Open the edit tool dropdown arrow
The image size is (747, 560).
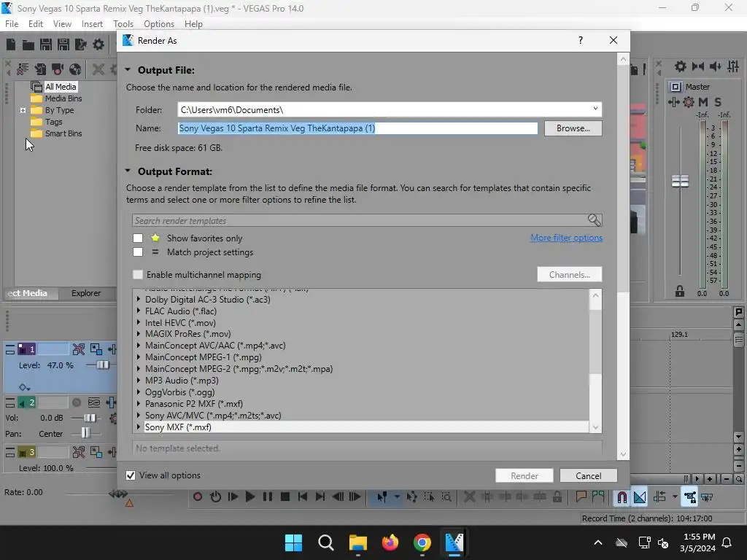pos(397,497)
